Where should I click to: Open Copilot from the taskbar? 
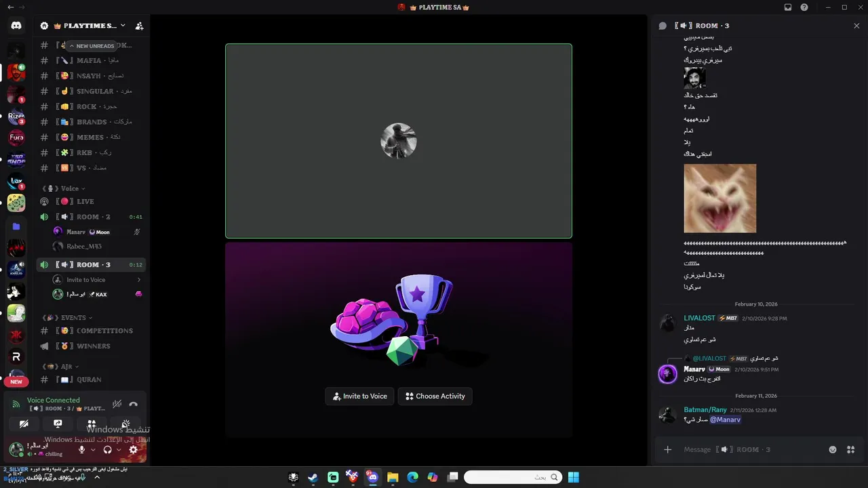pyautogui.click(x=433, y=477)
